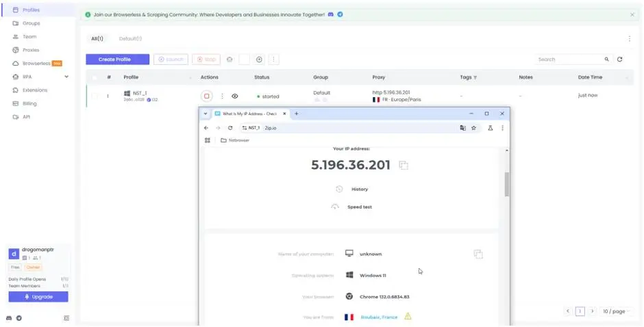This screenshot has height=327, width=644.
Task: Tick the checkbox for profile NST_1
Action: [x=95, y=96]
